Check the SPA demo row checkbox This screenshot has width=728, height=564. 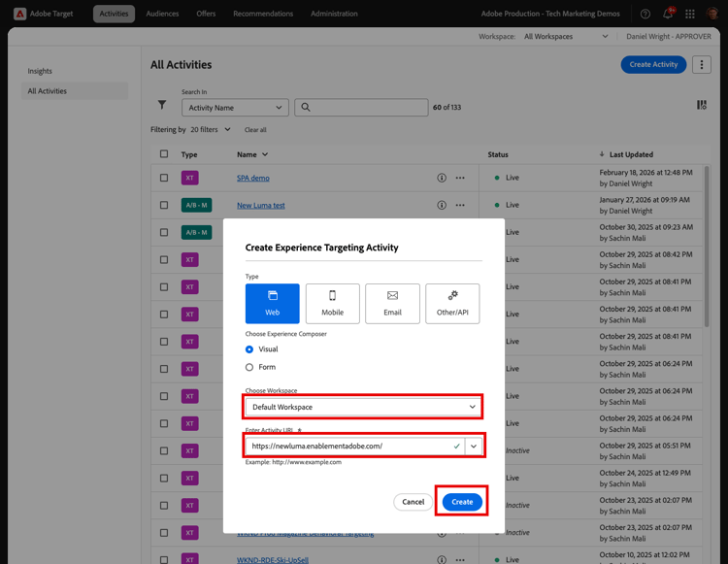click(164, 178)
